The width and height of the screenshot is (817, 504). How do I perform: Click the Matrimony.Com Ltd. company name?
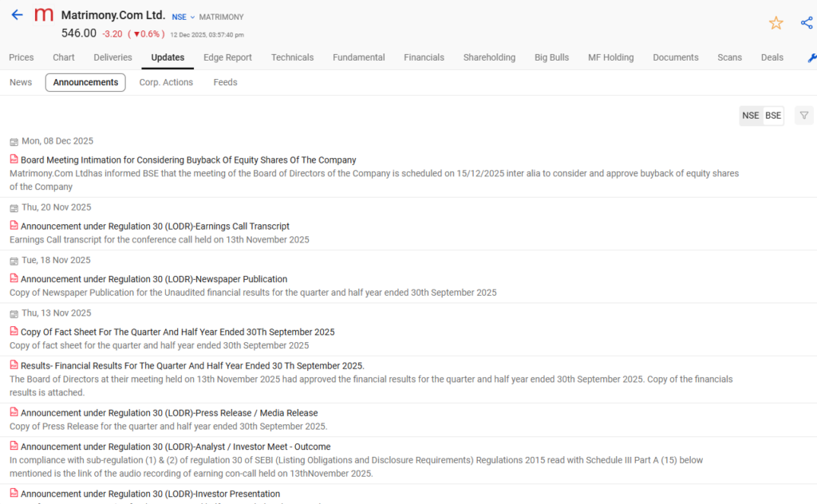click(113, 15)
